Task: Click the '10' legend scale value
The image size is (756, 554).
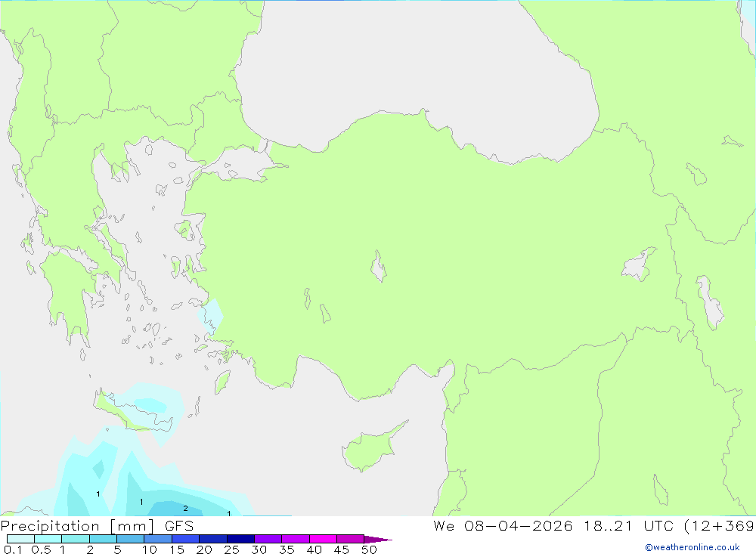Action: [149, 549]
